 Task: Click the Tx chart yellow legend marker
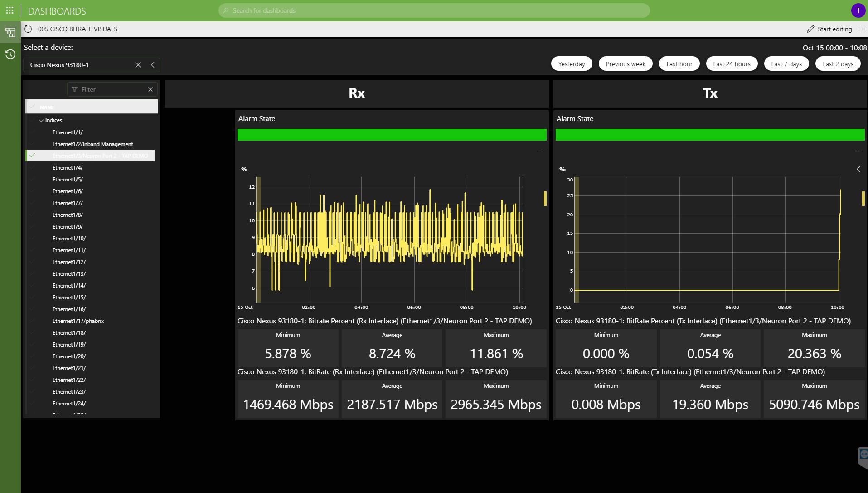[863, 199]
